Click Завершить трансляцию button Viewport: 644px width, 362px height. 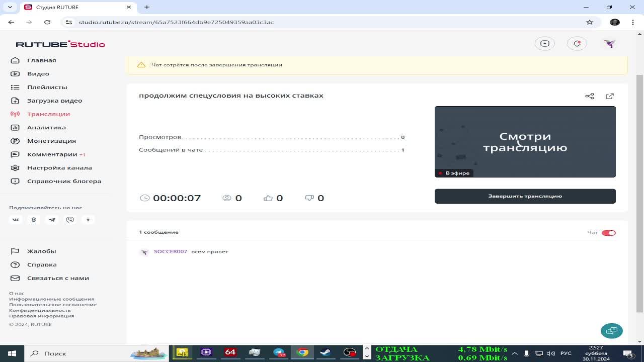[x=525, y=196]
